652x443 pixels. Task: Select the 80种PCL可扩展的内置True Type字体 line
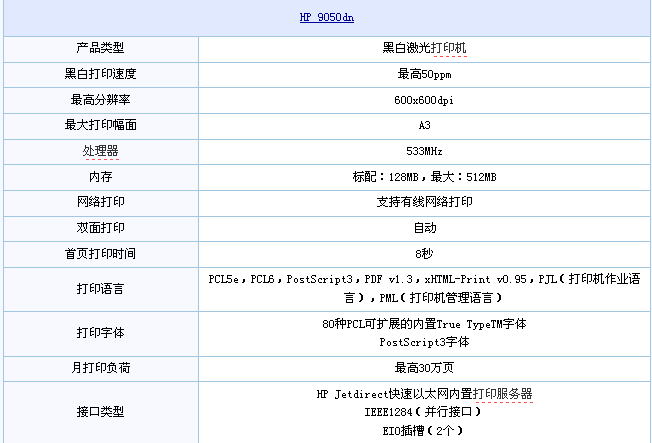424,324
